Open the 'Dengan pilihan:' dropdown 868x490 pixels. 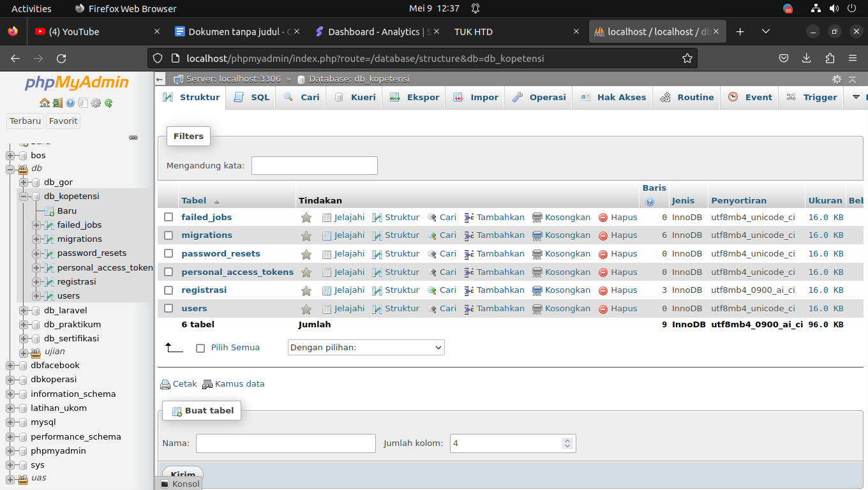click(366, 348)
